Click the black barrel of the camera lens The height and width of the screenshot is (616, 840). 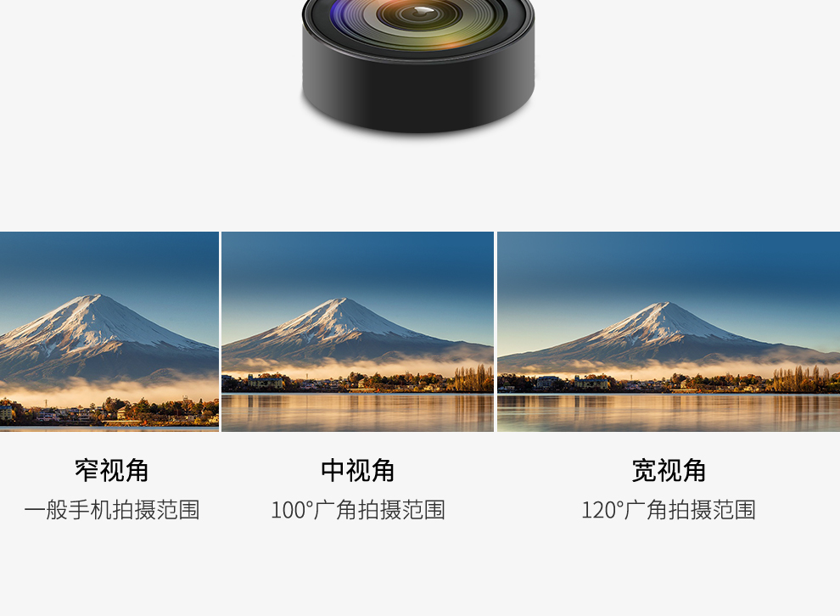click(417, 91)
